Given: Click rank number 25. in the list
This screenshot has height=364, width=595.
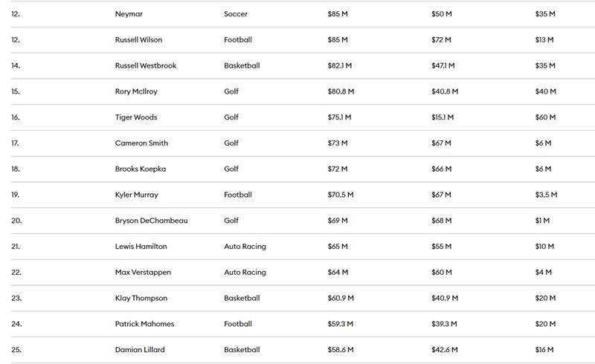Looking at the screenshot, I should point(16,350).
